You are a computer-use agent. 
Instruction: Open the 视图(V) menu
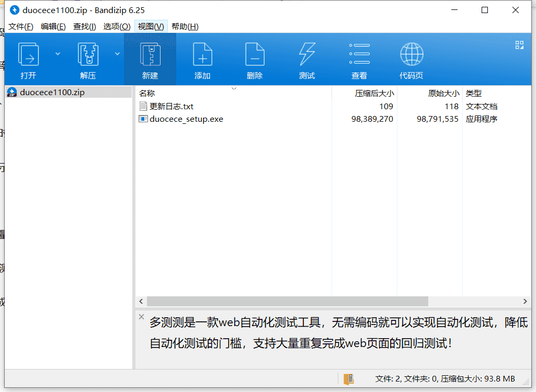[151, 27]
